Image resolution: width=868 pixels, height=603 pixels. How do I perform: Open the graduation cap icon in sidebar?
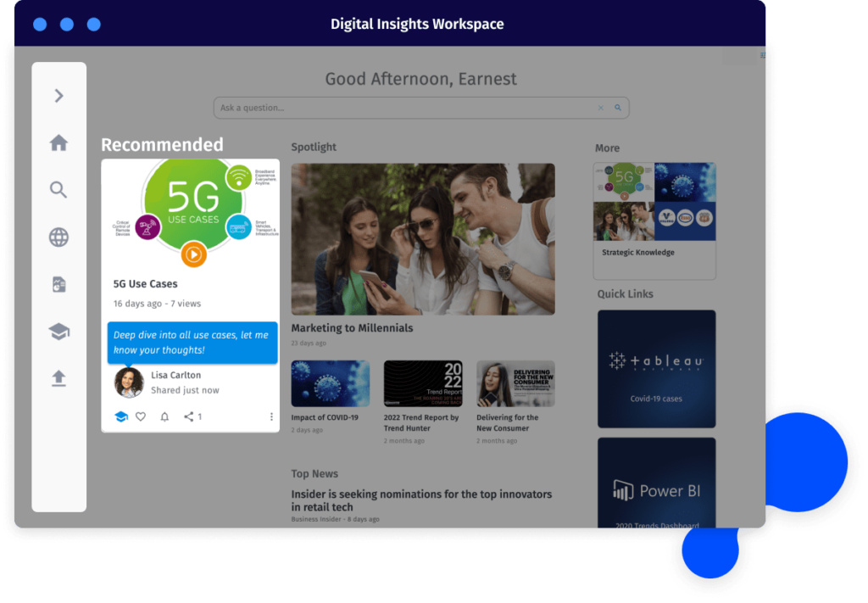pos(58,332)
